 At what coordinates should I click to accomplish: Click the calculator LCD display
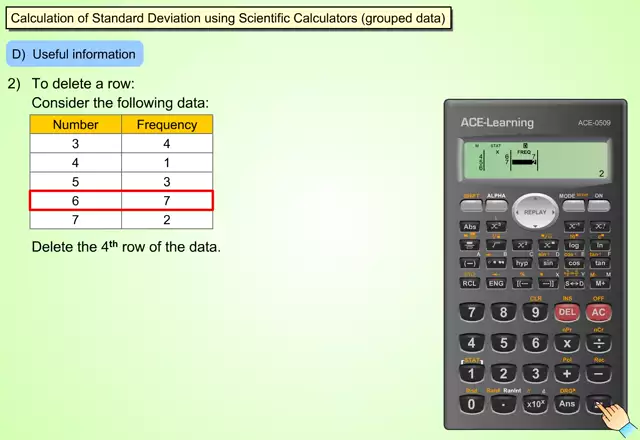click(x=536, y=159)
